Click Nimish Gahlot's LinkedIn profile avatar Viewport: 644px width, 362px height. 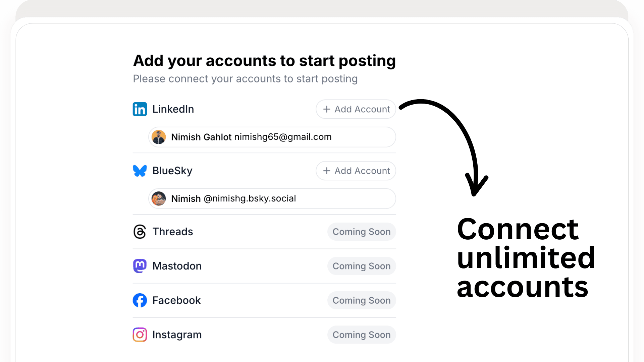[x=159, y=137]
